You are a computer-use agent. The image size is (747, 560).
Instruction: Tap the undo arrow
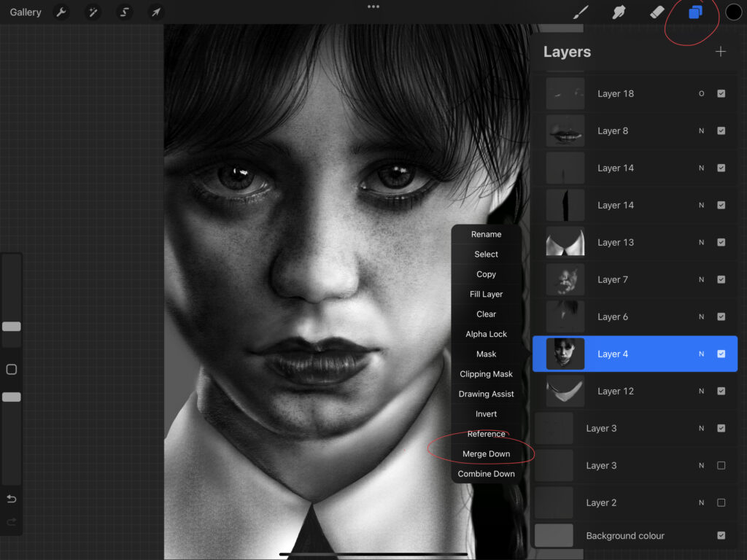pyautogui.click(x=12, y=499)
